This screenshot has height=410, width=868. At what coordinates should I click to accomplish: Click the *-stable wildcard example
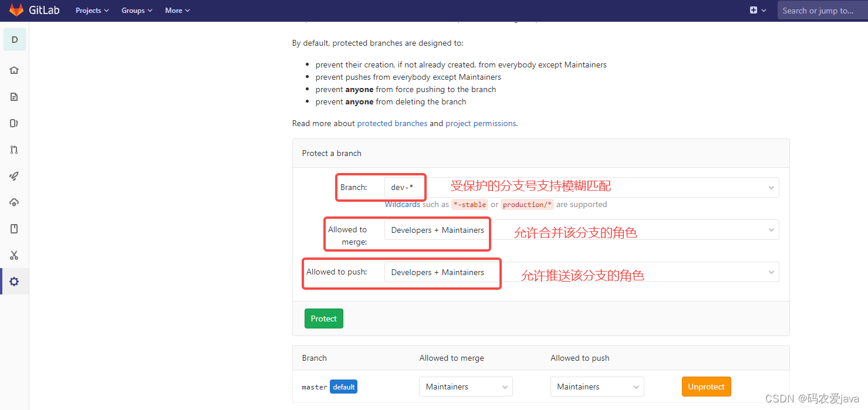[x=470, y=204]
